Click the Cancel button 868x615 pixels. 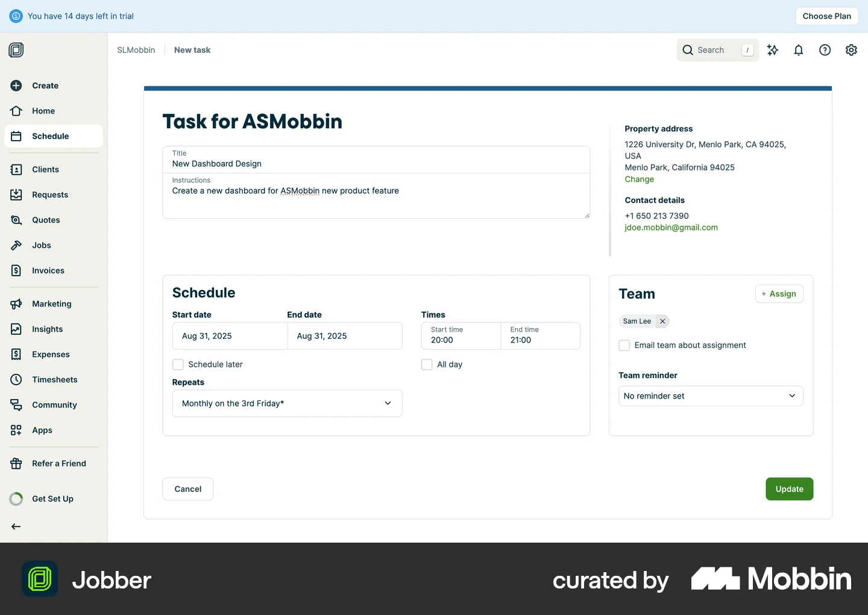188,489
